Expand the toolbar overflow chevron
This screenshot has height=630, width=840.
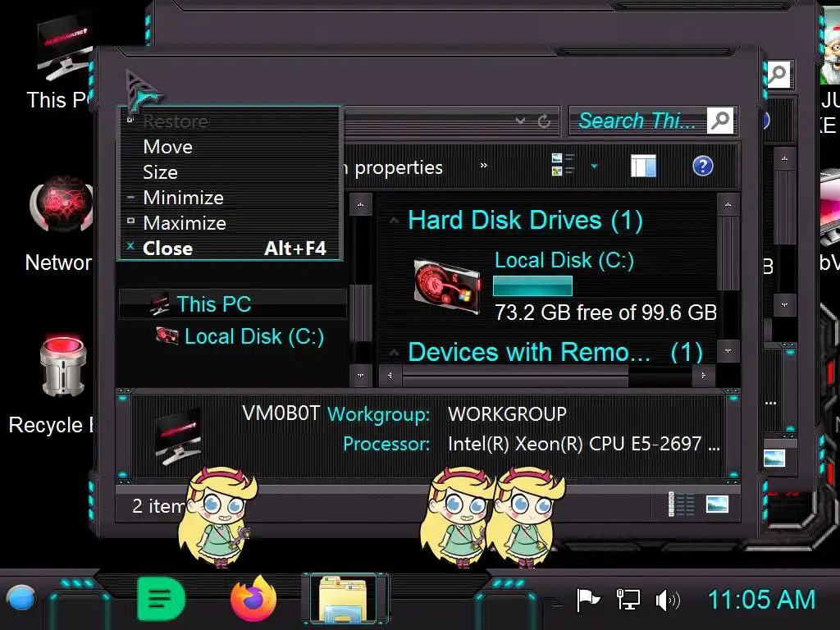(x=484, y=166)
